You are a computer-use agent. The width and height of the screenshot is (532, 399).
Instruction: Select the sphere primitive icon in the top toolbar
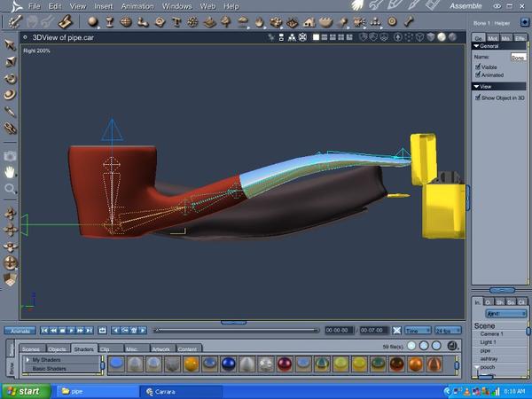pos(92,22)
